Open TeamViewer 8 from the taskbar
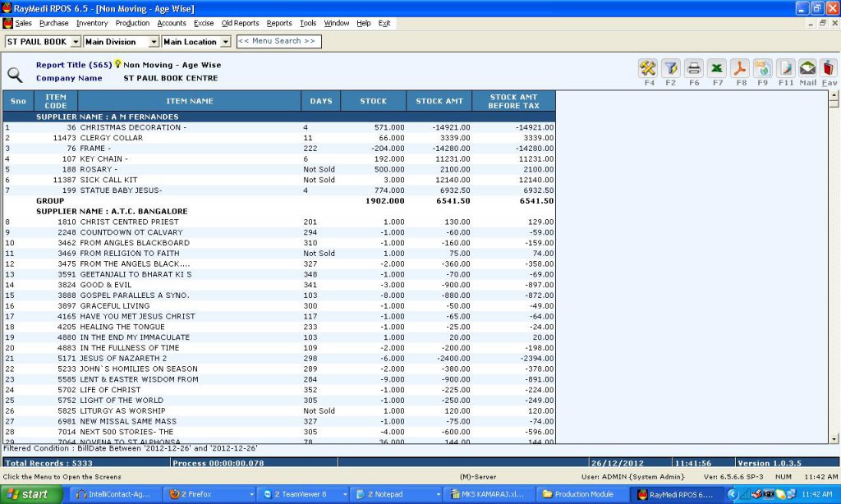841x504 pixels. (x=302, y=494)
